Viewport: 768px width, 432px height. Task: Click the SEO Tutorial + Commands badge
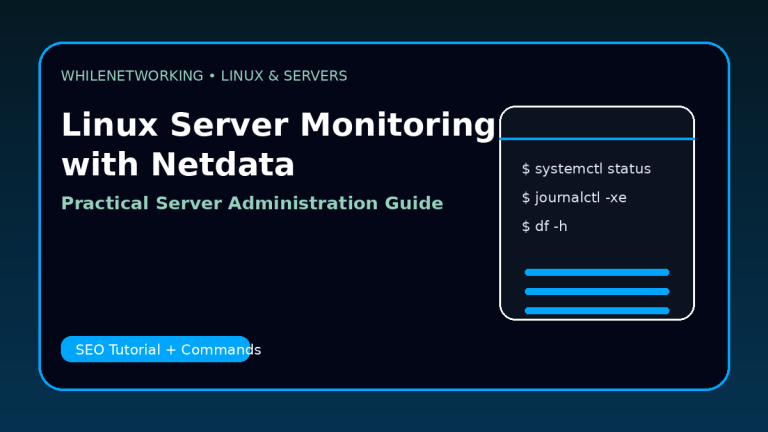pos(156,349)
